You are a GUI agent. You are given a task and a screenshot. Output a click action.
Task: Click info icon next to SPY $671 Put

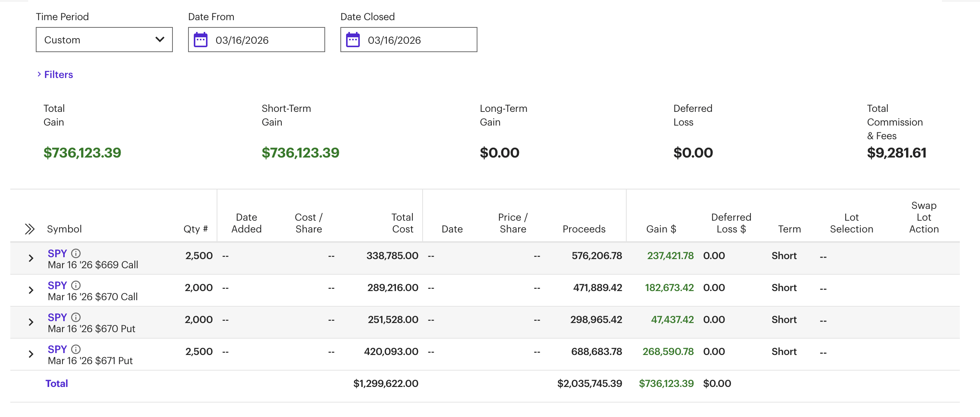coord(76,349)
